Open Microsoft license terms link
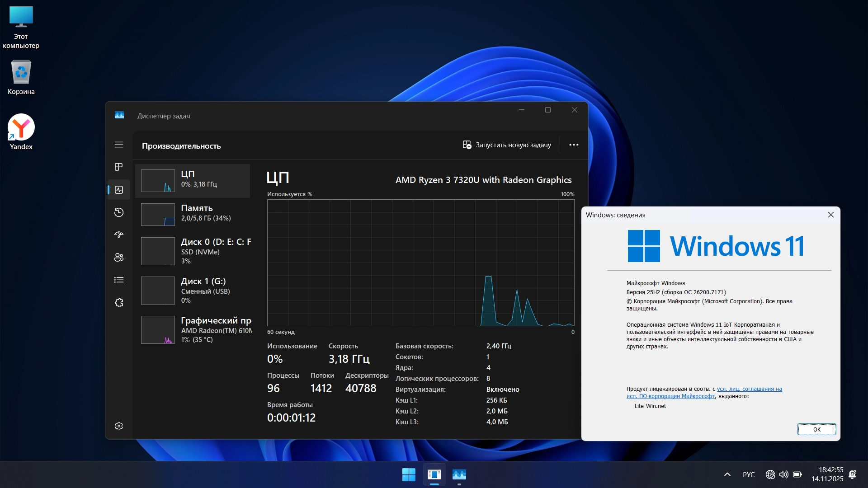868x488 pixels. (749, 389)
